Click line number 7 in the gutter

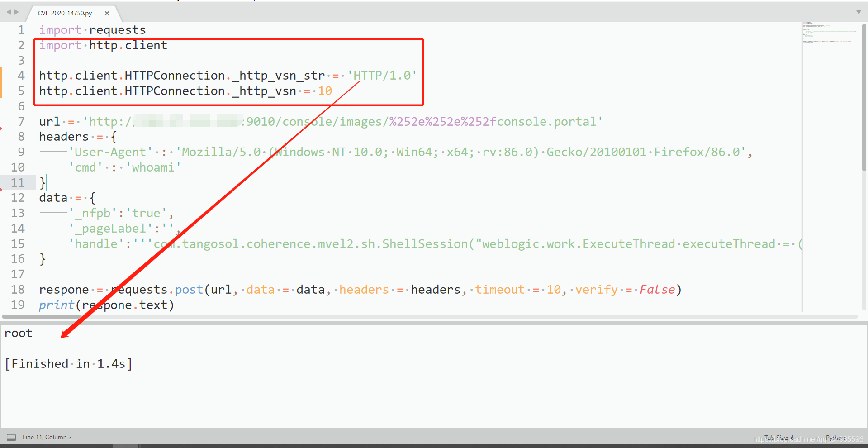tap(21, 122)
